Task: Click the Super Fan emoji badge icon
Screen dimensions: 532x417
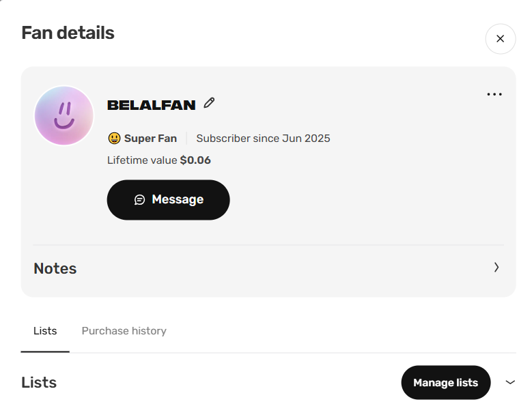Action: [x=114, y=139]
